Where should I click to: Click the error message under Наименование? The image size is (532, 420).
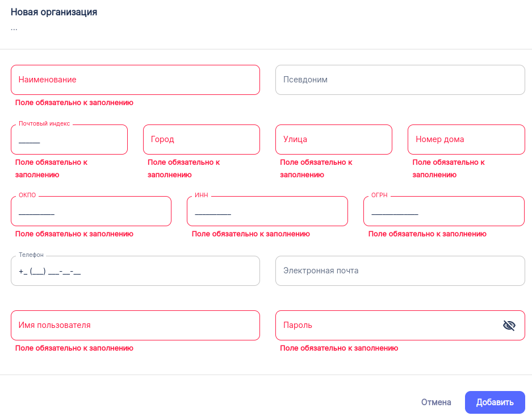point(74,103)
